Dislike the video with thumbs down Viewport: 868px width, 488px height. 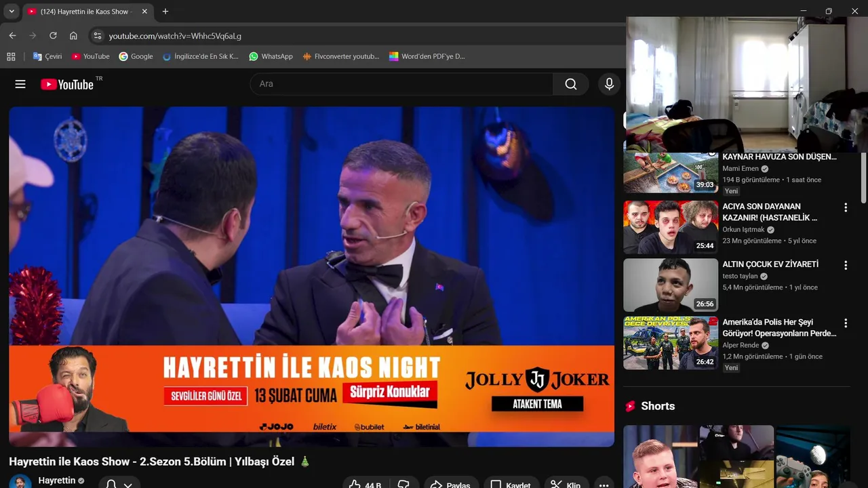click(x=403, y=484)
